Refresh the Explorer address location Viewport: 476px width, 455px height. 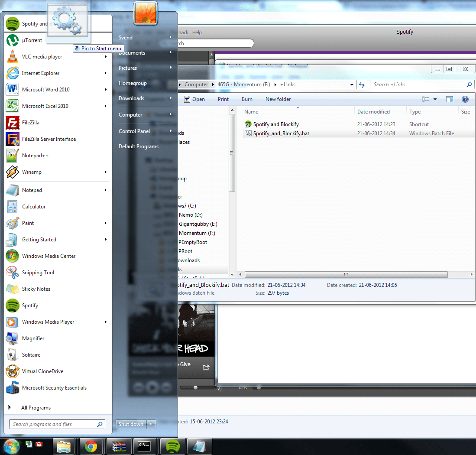[x=362, y=84]
